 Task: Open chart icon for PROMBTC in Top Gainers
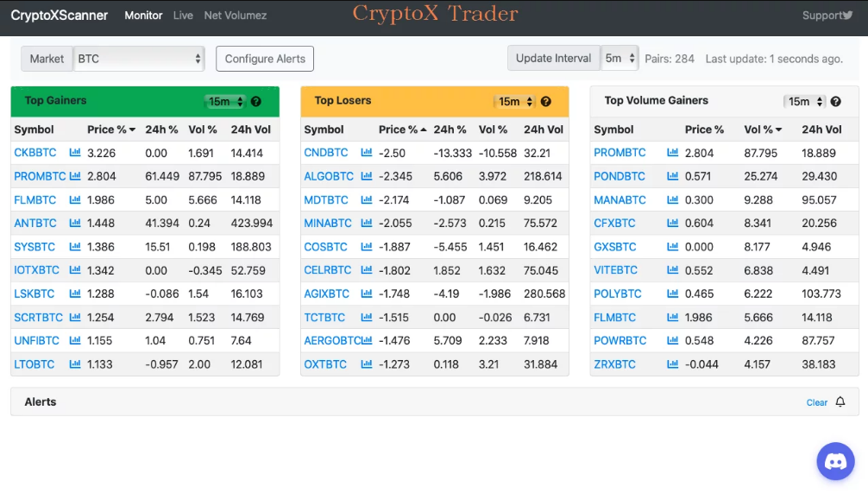75,175
